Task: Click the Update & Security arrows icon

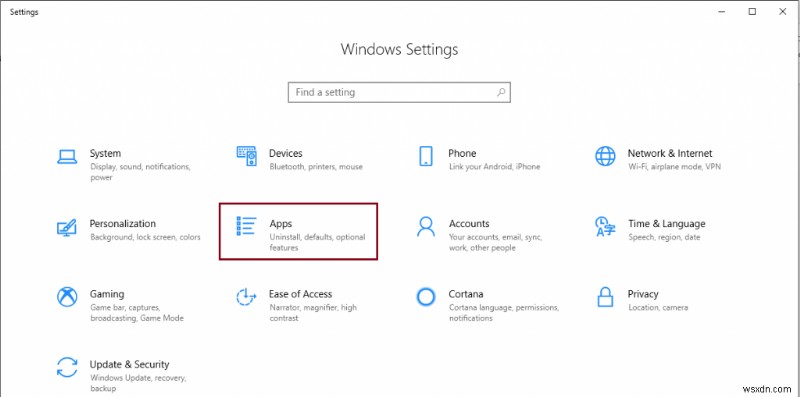Action: coord(67,367)
